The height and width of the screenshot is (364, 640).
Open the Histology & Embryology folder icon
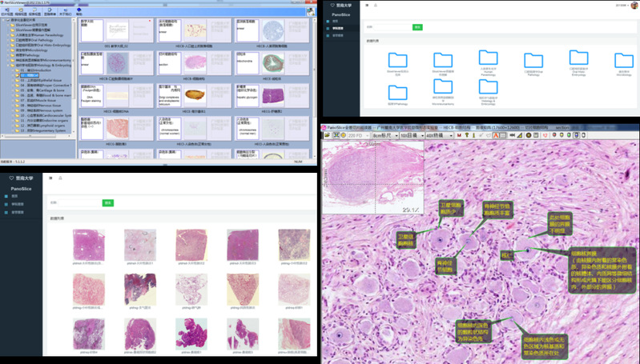(x=488, y=90)
